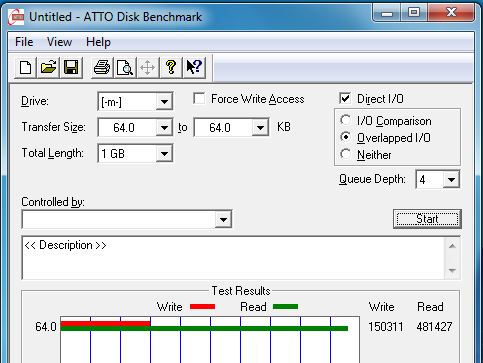Expand the Controlled by dropdown
The width and height of the screenshot is (483, 363).
pyautogui.click(x=223, y=219)
